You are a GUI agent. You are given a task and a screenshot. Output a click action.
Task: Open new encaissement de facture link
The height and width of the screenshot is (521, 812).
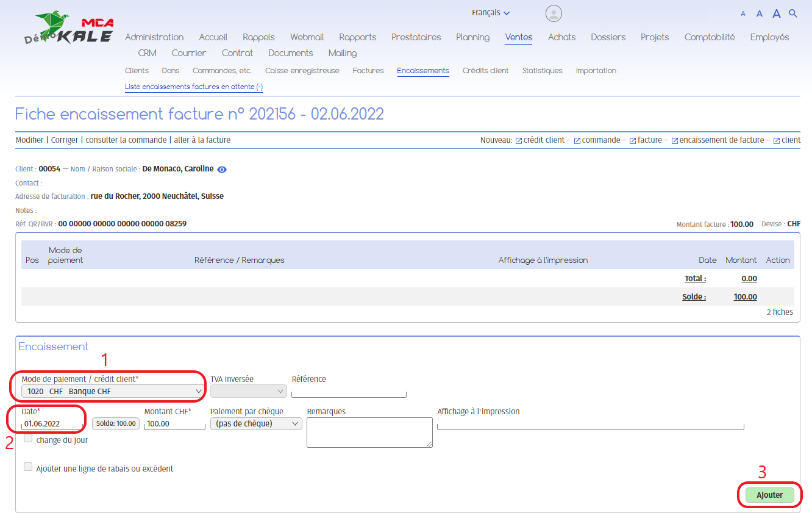point(718,140)
